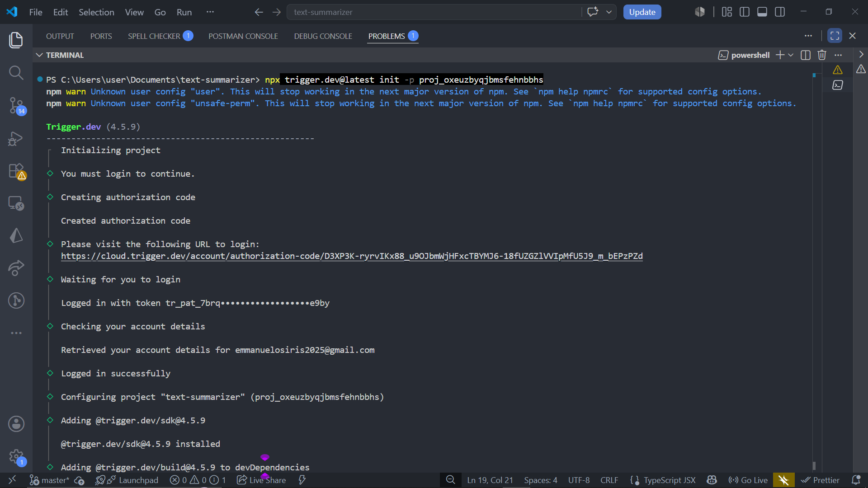Viewport: 868px width, 488px height.
Task: Switch to DEBUG CONSOLE tab
Action: pyautogui.click(x=323, y=36)
